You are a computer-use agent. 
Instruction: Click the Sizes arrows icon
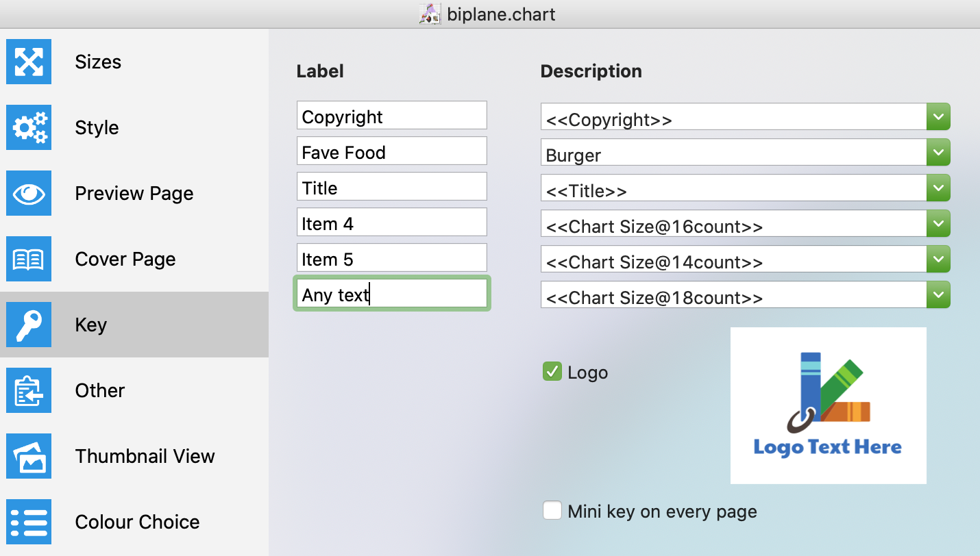pos(29,62)
